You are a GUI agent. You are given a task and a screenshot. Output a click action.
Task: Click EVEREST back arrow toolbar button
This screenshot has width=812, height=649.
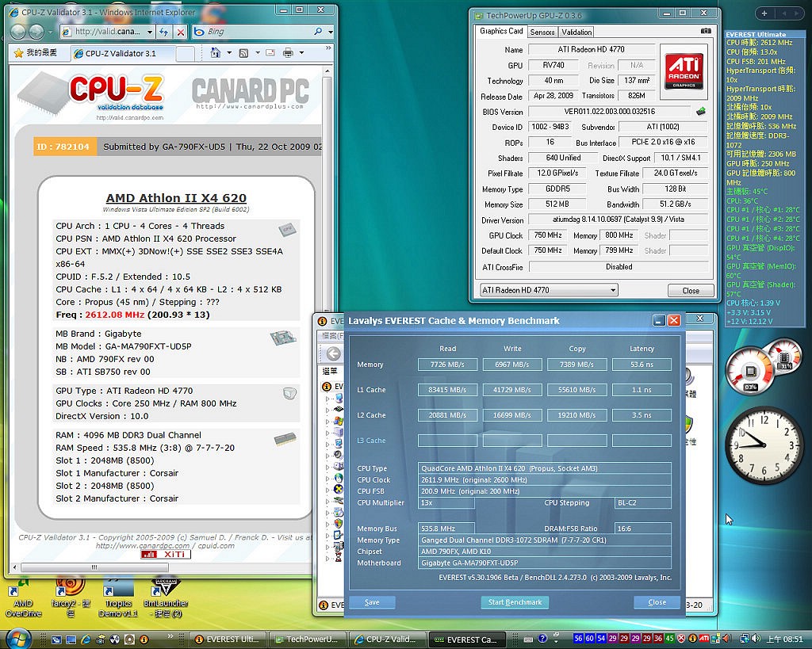tap(334, 353)
